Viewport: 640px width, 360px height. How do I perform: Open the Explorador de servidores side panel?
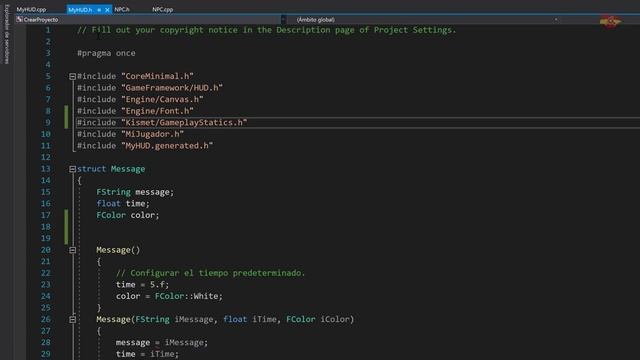tap(7, 34)
